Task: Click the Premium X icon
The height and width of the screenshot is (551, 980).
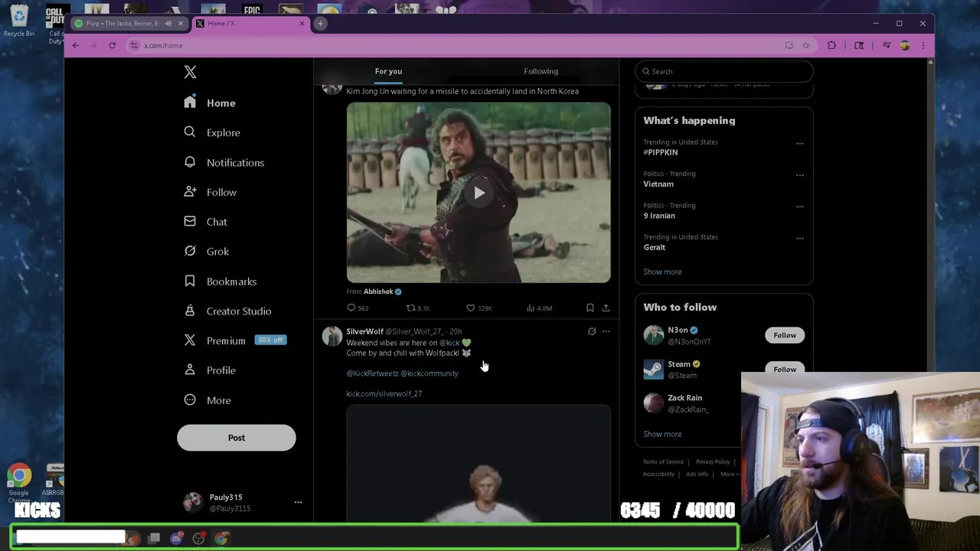Action: 190,341
